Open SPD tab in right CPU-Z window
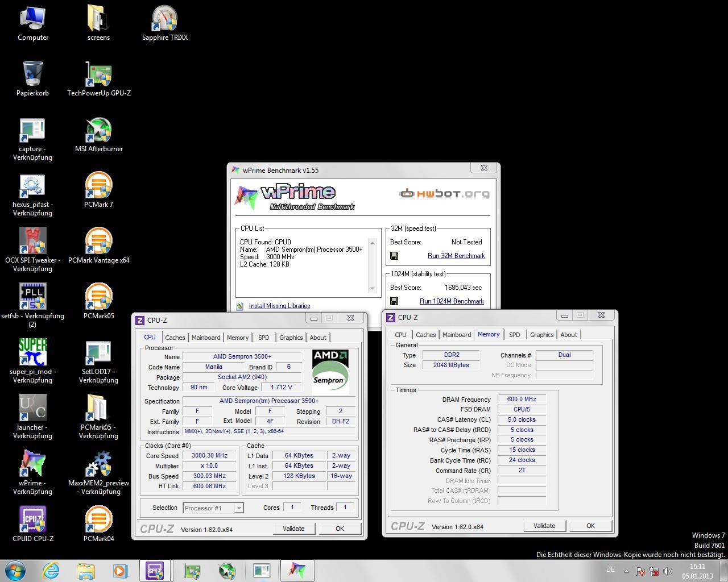Screen dimensions: 728x582 [x=515, y=335]
